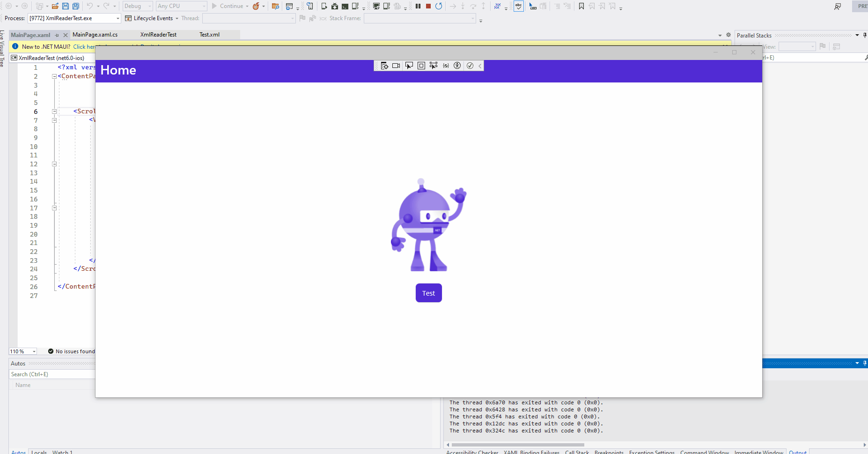The width and height of the screenshot is (868, 454).
Task: Click the Autos search field
Action: [52, 374]
